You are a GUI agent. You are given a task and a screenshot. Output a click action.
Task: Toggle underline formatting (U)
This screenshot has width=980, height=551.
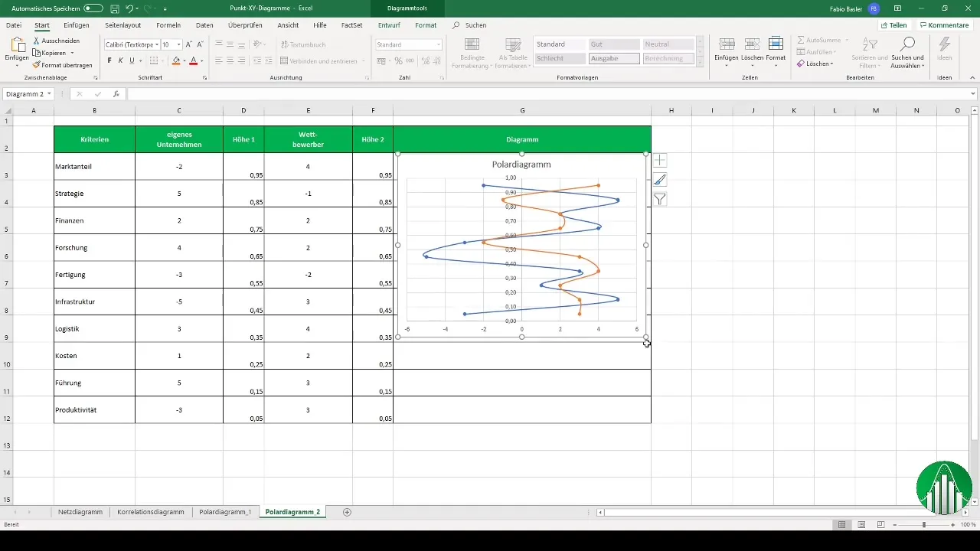pos(131,60)
